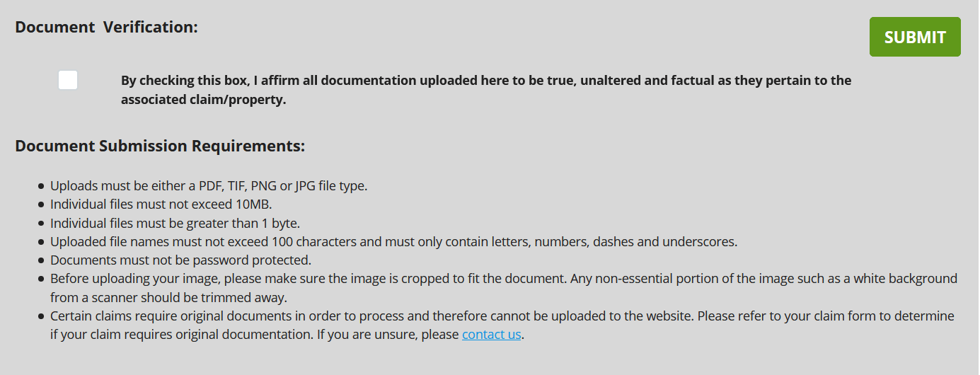
Task: Open the contact us link
Action: (x=491, y=335)
